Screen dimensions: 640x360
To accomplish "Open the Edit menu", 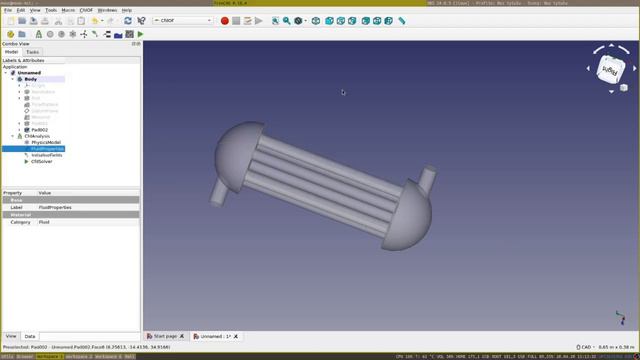I will tap(21, 10).
